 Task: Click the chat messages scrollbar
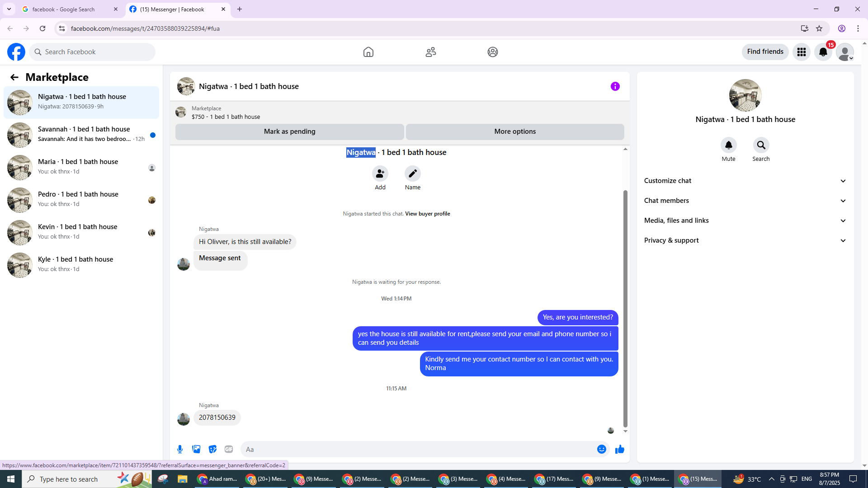click(x=625, y=309)
